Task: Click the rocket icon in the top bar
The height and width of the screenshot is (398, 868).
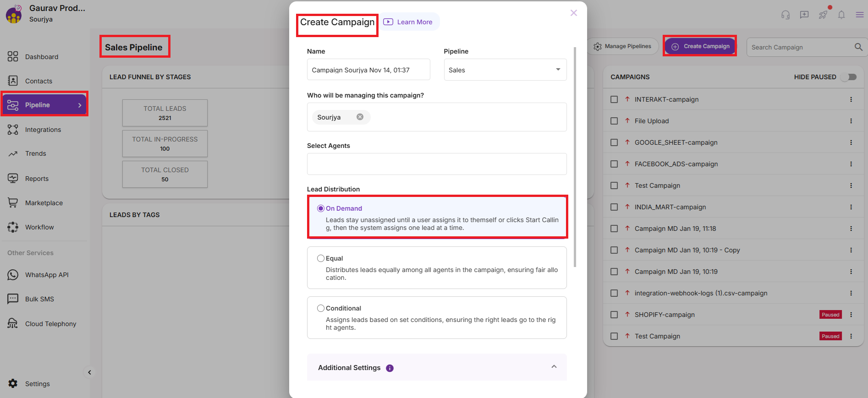Action: [823, 15]
